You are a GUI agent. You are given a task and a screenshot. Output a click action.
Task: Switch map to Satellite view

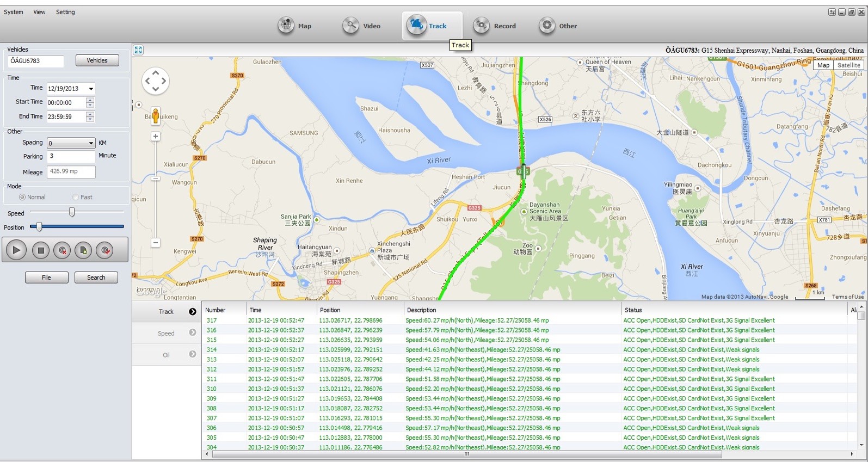coord(848,65)
